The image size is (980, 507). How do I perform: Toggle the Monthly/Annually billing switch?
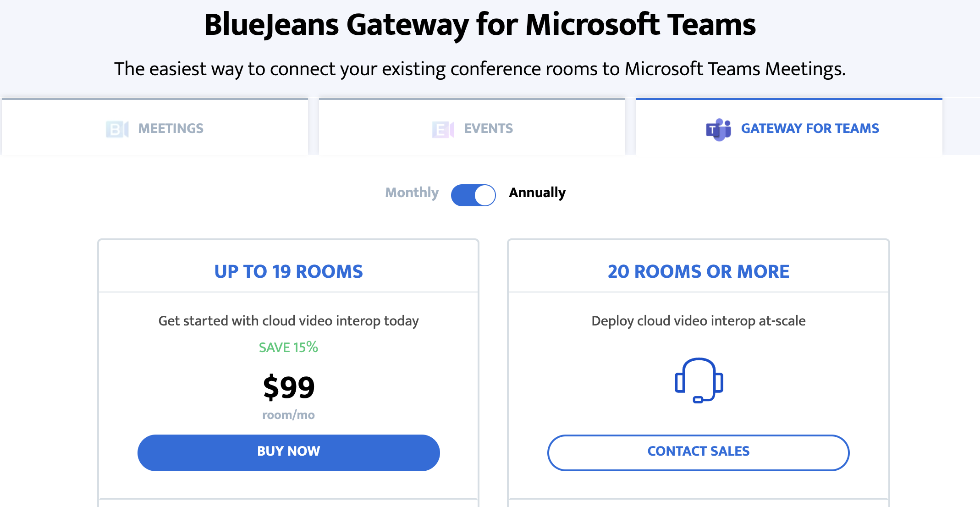[473, 195]
